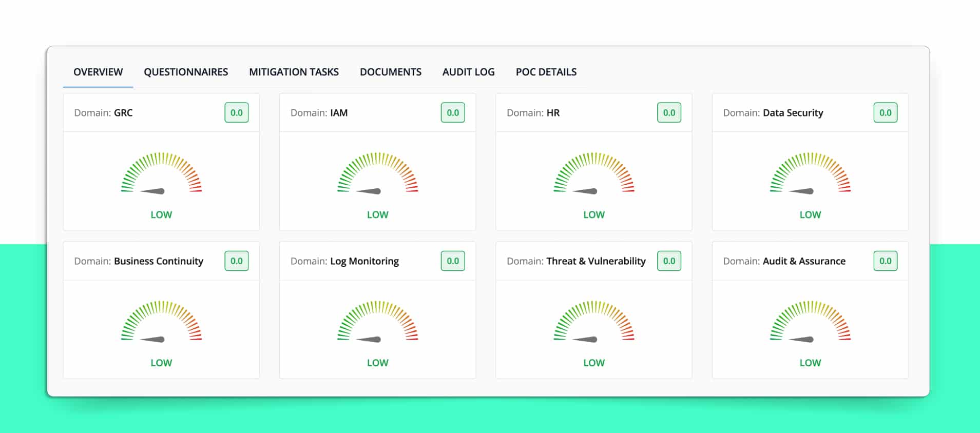Click the Business Continuity risk gauge
This screenshot has height=433, width=980.
161,322
